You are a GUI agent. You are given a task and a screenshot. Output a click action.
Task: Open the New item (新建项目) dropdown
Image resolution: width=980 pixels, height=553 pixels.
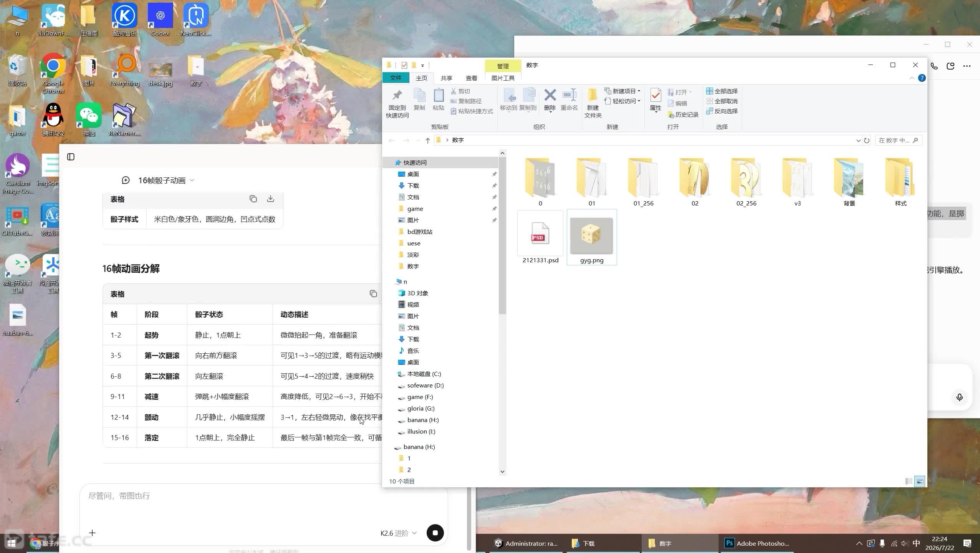click(x=622, y=91)
